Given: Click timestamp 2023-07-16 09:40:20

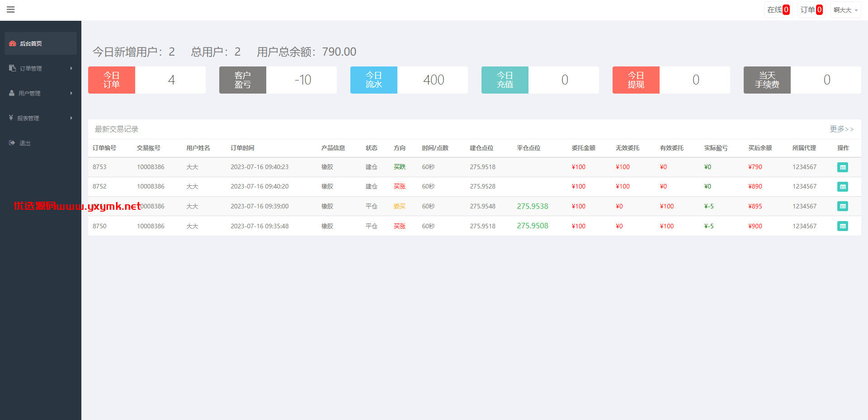Looking at the screenshot, I should coord(259,186).
